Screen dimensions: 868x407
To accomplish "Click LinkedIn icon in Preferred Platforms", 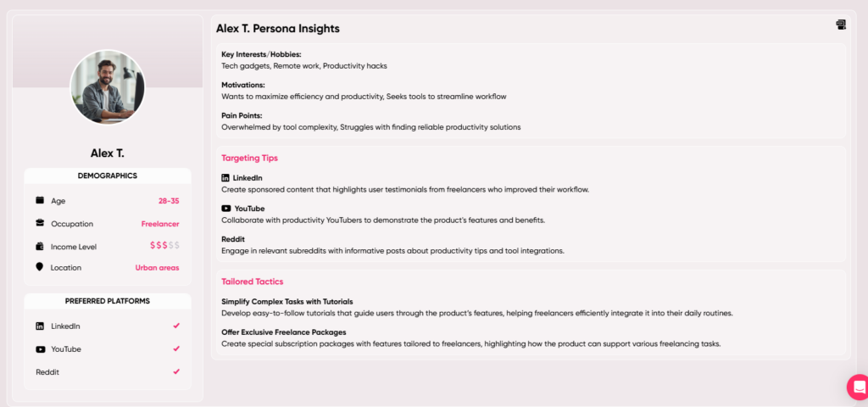I will point(40,326).
